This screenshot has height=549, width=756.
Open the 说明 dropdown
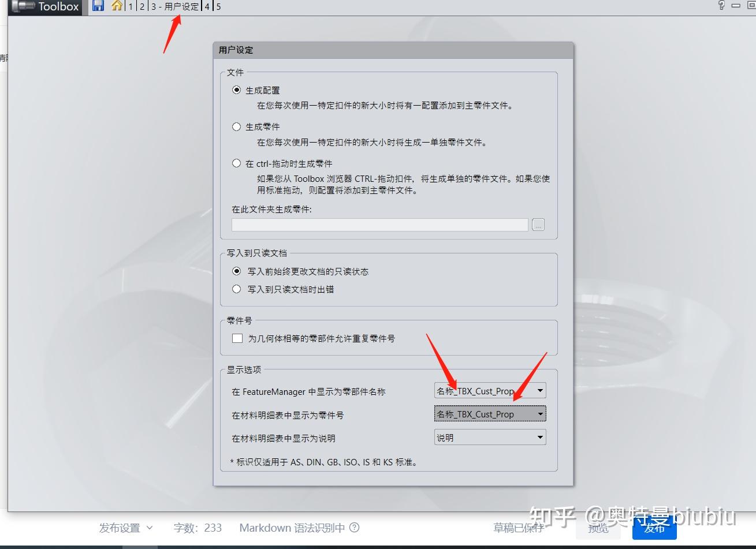point(539,437)
